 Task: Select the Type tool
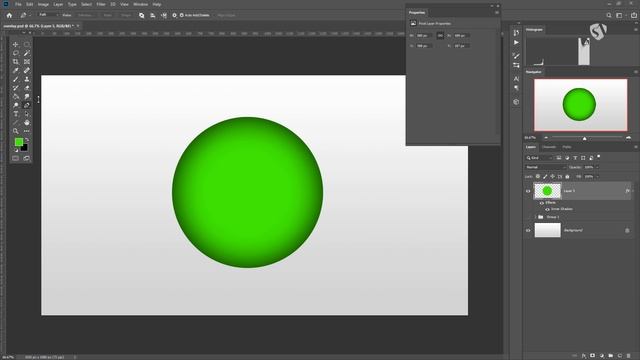[16, 114]
